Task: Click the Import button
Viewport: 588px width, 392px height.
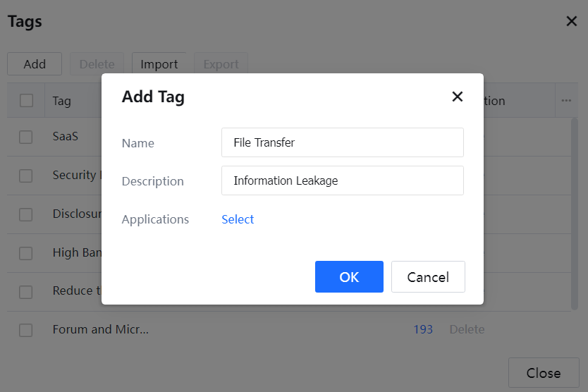Action: coord(159,64)
